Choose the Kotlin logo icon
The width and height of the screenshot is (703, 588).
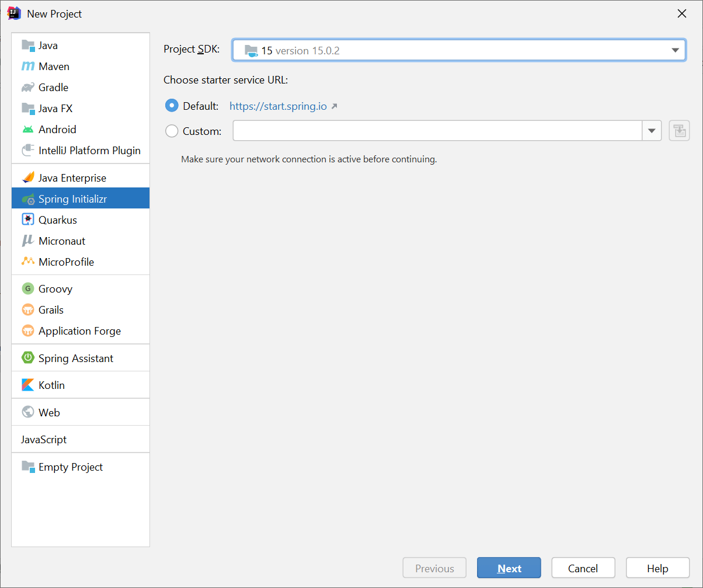28,385
